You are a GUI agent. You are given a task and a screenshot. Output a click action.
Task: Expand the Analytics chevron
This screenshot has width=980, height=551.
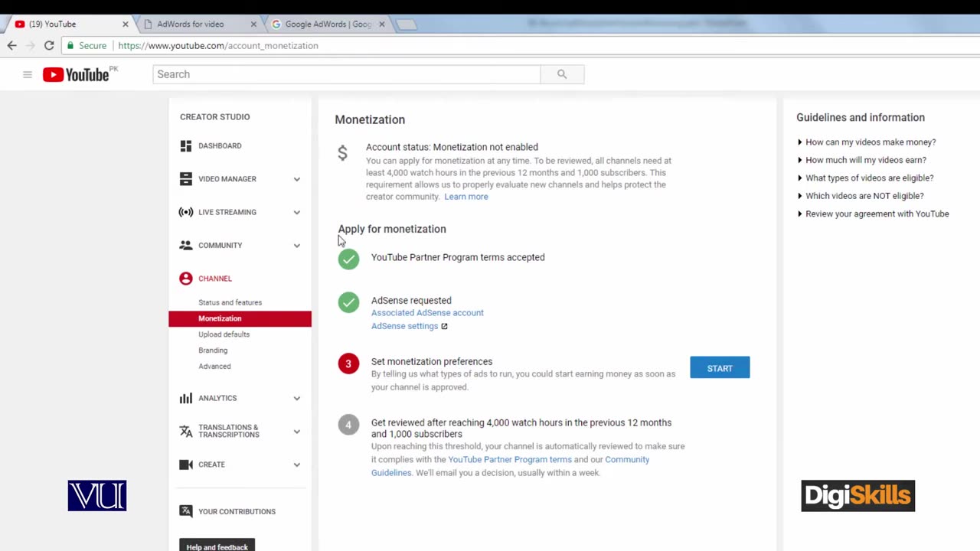(297, 398)
